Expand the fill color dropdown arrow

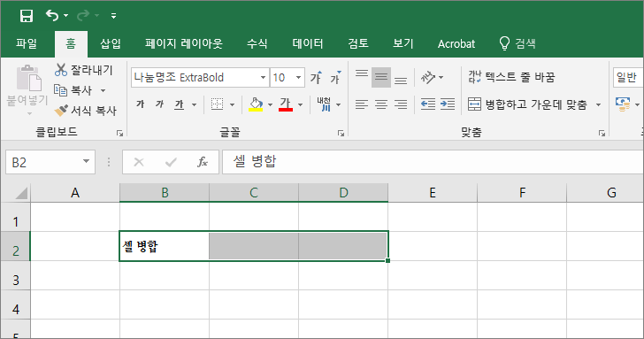pos(270,104)
